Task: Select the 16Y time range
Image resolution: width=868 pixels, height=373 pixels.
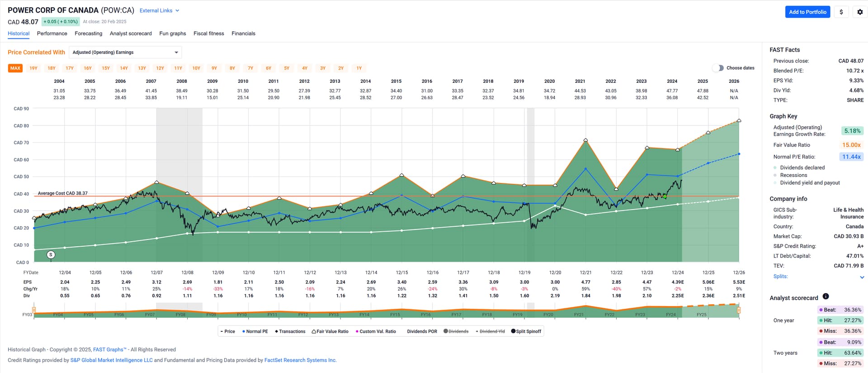Action: tap(88, 68)
